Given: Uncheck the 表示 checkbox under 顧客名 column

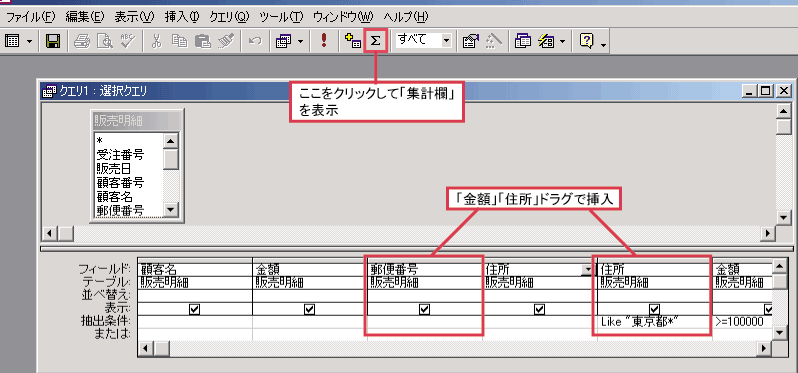Looking at the screenshot, I should pyautogui.click(x=194, y=309).
